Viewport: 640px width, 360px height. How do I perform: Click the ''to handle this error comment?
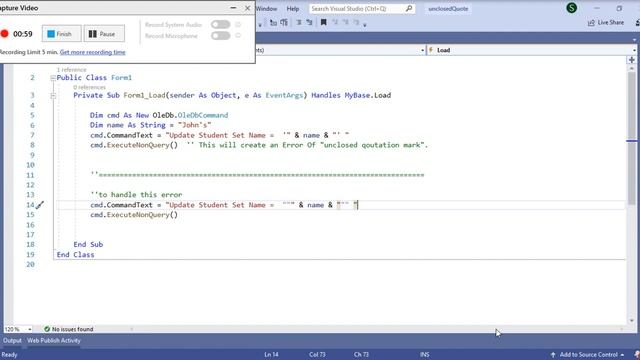coord(136,195)
